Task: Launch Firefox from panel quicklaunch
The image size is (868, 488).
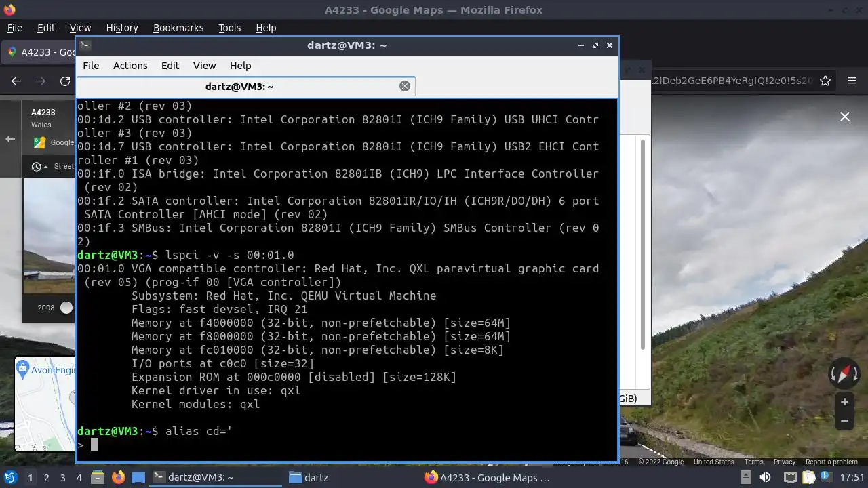Action: pyautogui.click(x=118, y=478)
